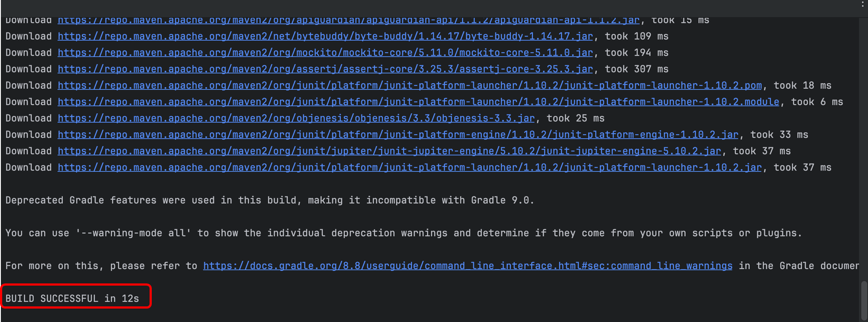Image resolution: width=868 pixels, height=322 pixels.
Task: Open the junit-platform-launcher-1.10.2.pom link
Action: click(410, 86)
